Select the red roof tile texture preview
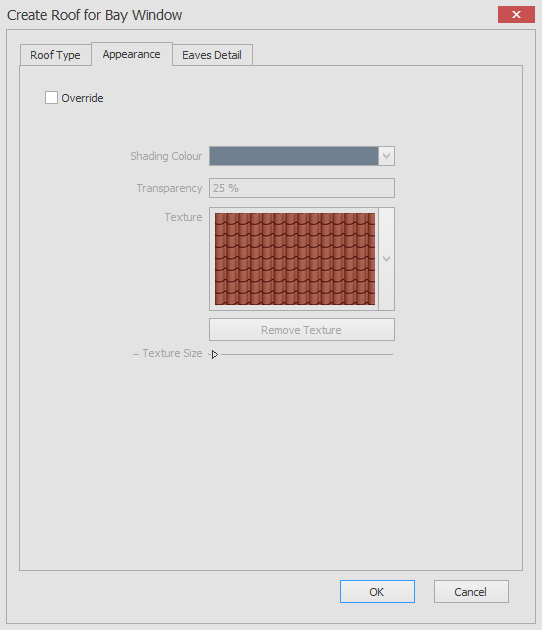542x630 pixels. [295, 259]
